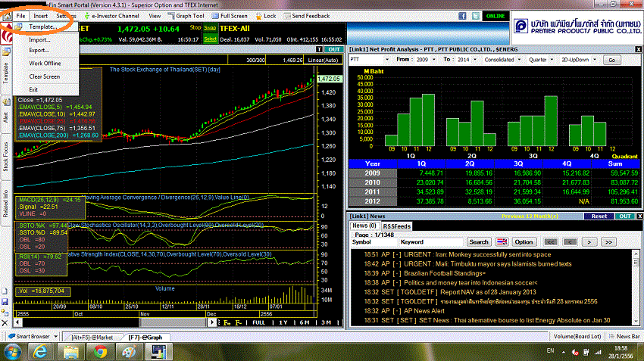Click the OUT button on chart panel
This screenshot has height=361, width=644.
coord(333,49)
